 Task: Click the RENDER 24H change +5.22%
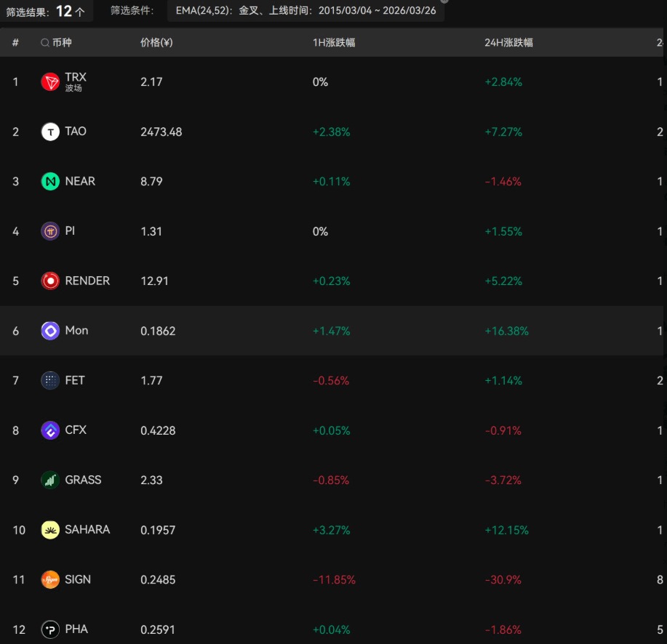coord(503,281)
